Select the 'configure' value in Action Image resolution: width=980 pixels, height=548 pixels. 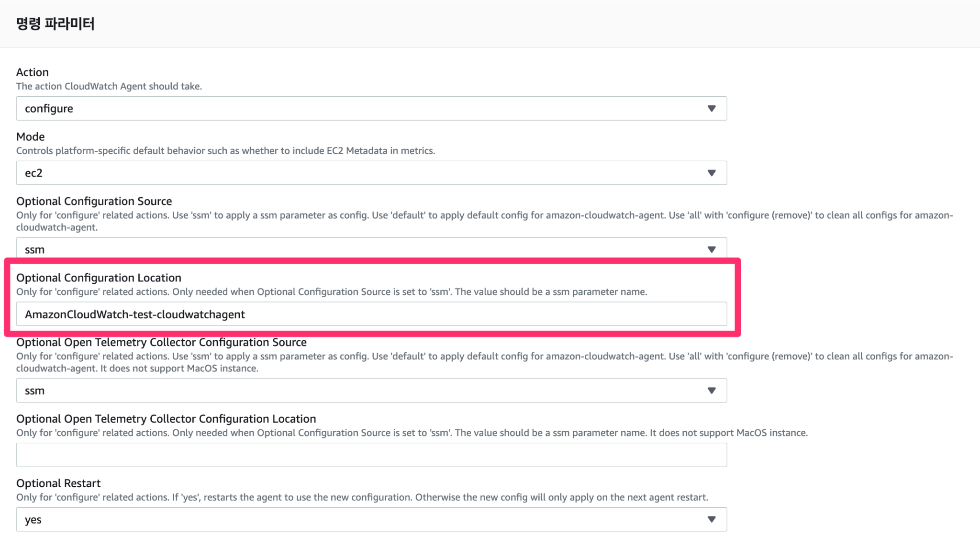point(48,108)
